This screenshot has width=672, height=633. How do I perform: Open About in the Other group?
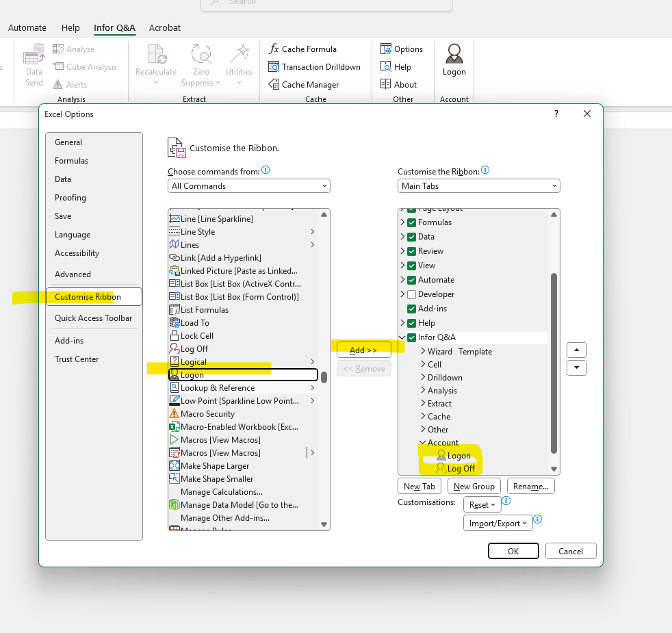coord(398,84)
